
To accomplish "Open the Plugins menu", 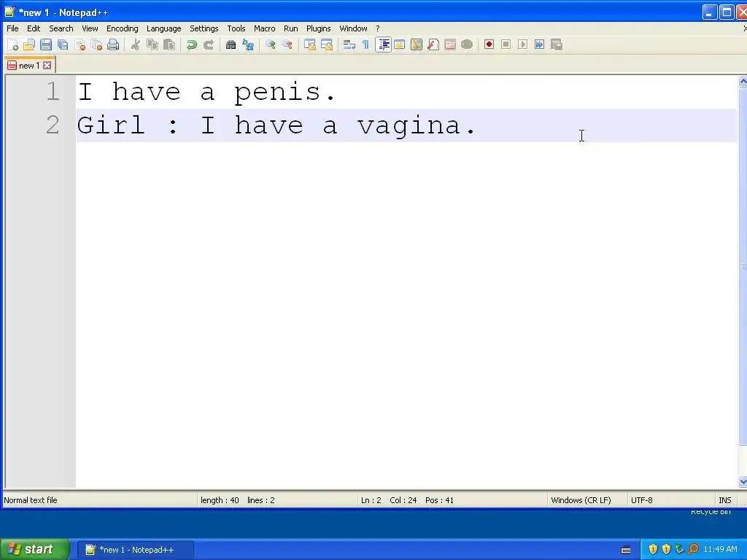I will point(318,28).
